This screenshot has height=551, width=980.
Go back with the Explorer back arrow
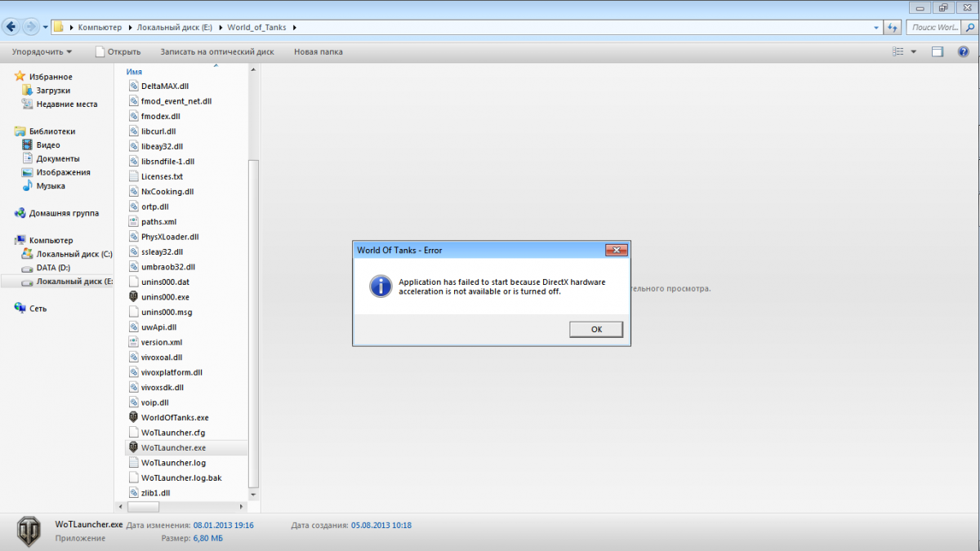12,27
